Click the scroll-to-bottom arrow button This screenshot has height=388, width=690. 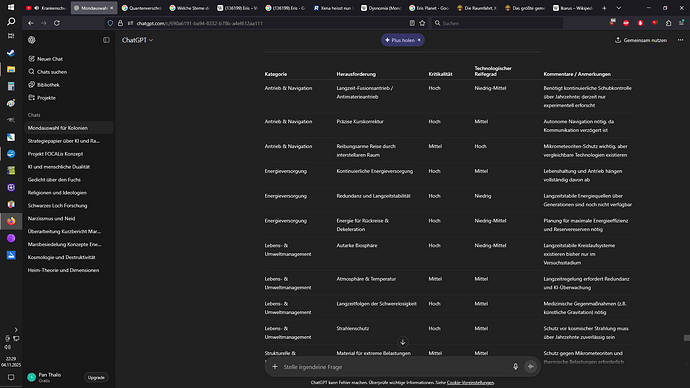tap(402, 342)
